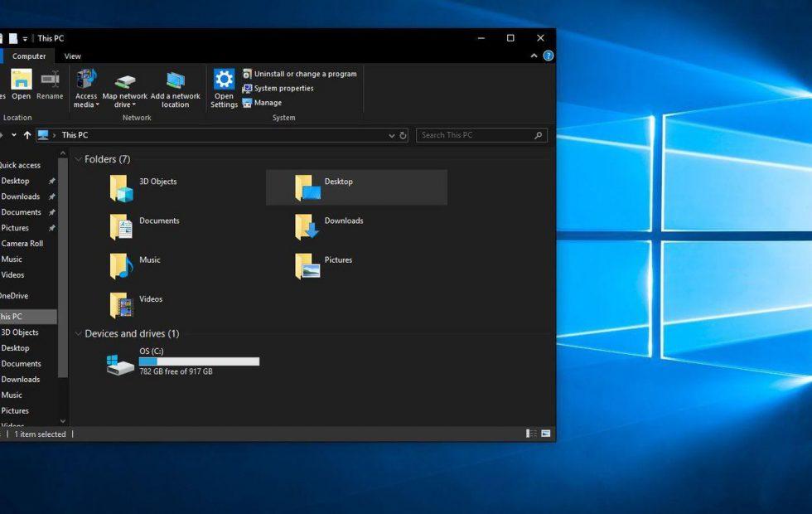Screen dimensions: 812x514
Task: Click the search magnifier icon
Action: coord(539,135)
